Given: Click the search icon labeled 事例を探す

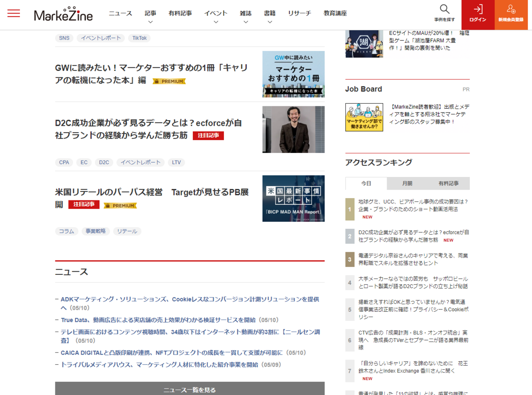Looking at the screenshot, I should click(444, 13).
